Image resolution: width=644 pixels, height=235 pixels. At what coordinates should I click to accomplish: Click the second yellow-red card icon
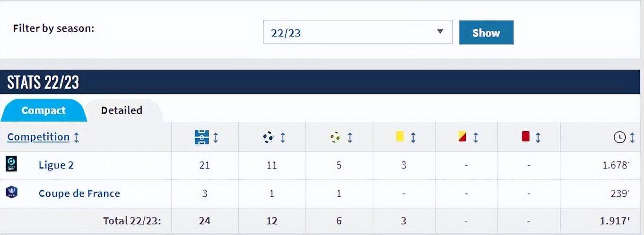click(462, 137)
